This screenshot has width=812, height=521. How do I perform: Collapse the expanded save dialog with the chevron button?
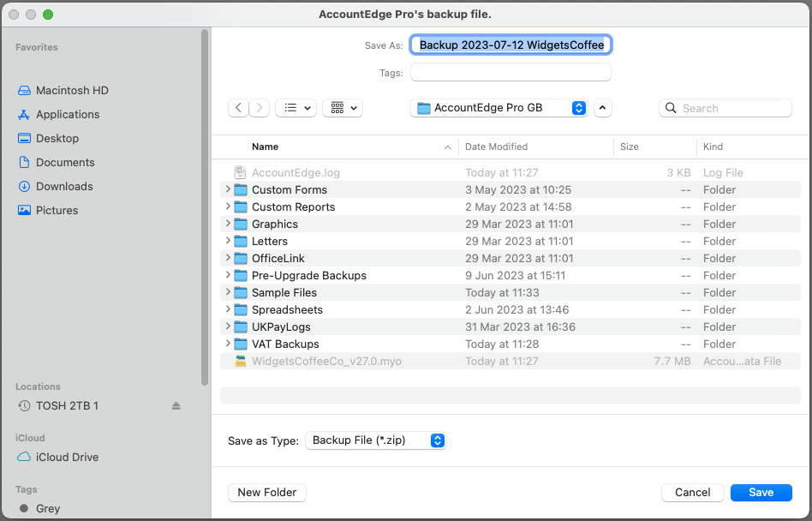[603, 108]
